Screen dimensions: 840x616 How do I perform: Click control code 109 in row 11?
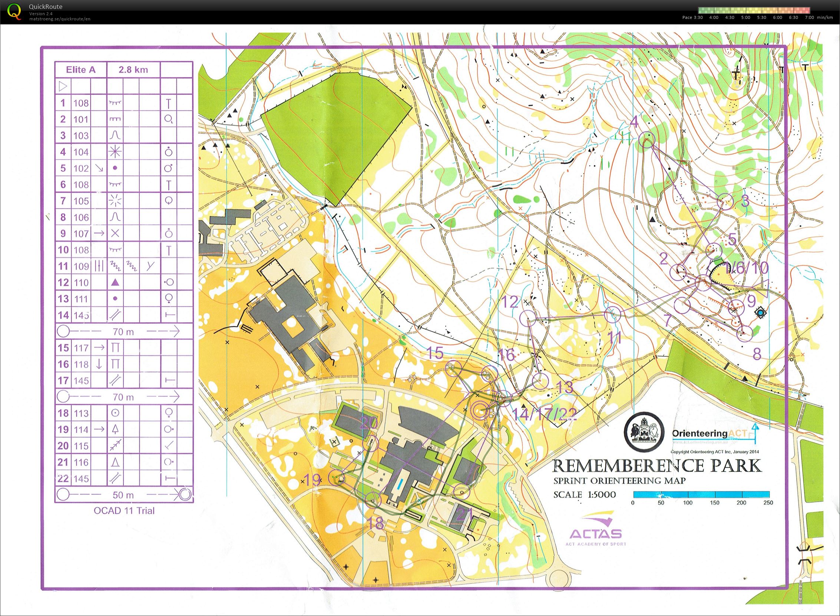[x=81, y=266]
